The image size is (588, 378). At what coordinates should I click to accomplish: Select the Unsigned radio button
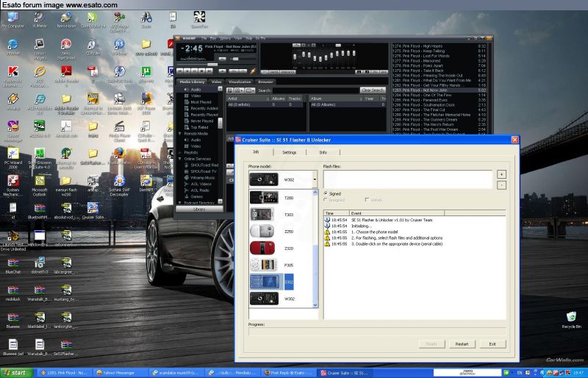pyautogui.click(x=325, y=200)
